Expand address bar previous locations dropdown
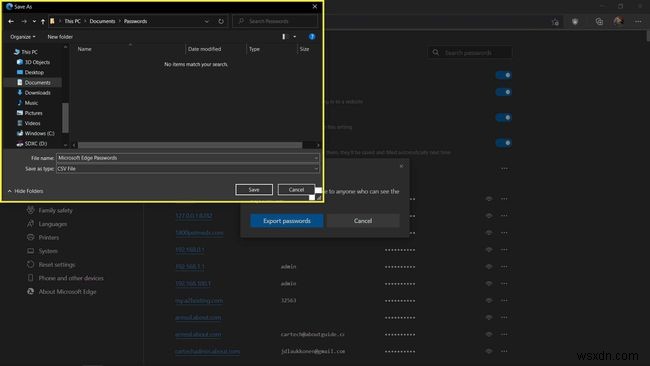 (206, 21)
